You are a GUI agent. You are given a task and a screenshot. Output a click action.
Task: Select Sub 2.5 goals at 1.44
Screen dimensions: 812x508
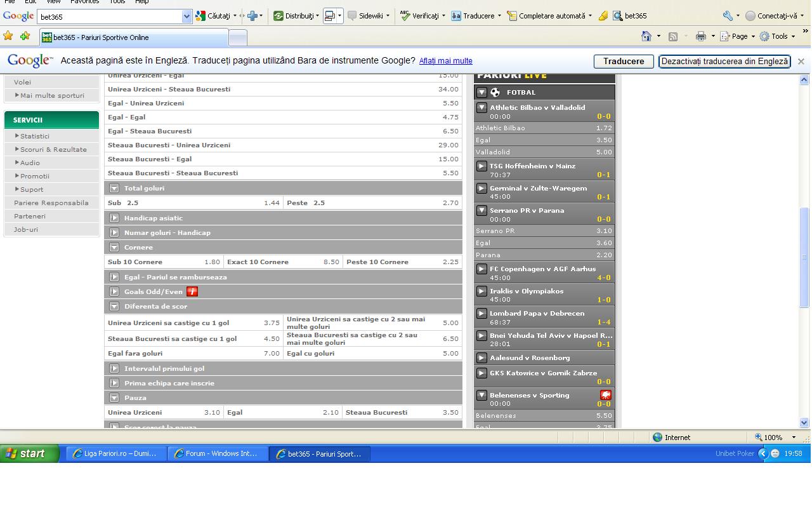pyautogui.click(x=193, y=203)
